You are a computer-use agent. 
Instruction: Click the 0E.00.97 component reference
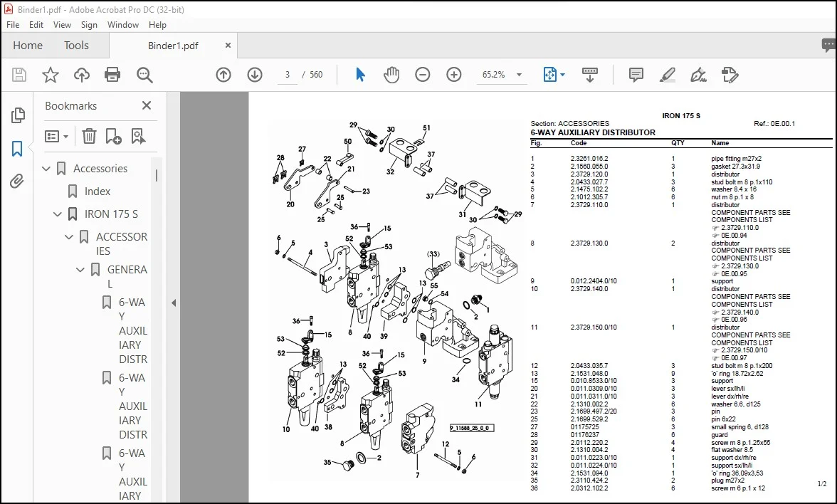tap(734, 358)
